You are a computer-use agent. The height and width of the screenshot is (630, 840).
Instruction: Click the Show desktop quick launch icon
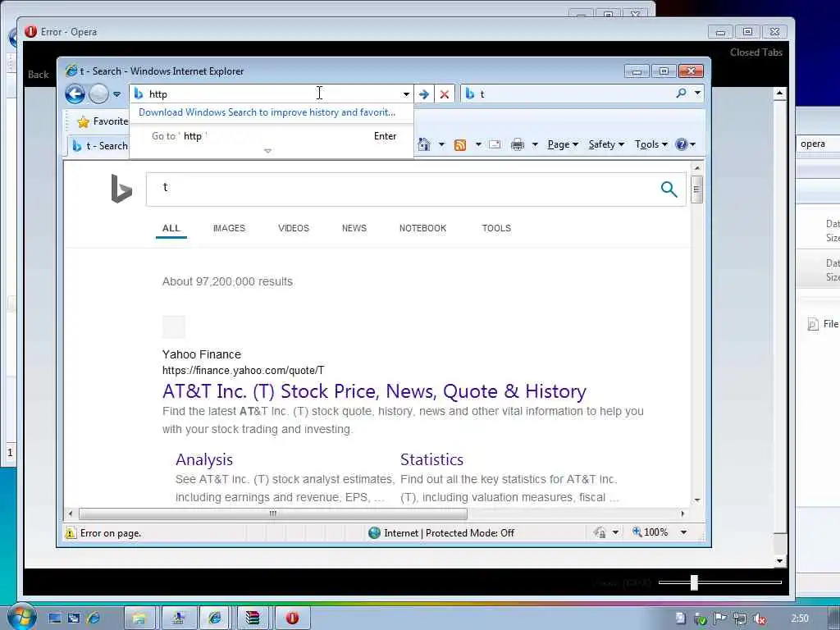[55, 619]
